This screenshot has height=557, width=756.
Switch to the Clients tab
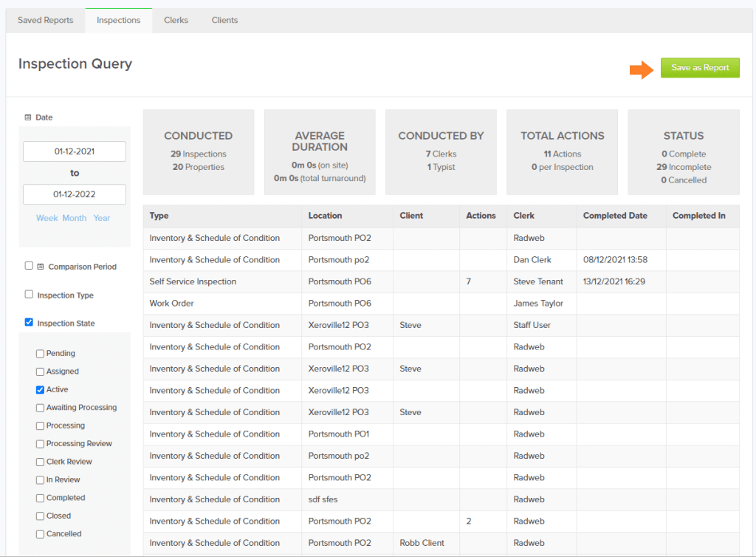pos(224,20)
